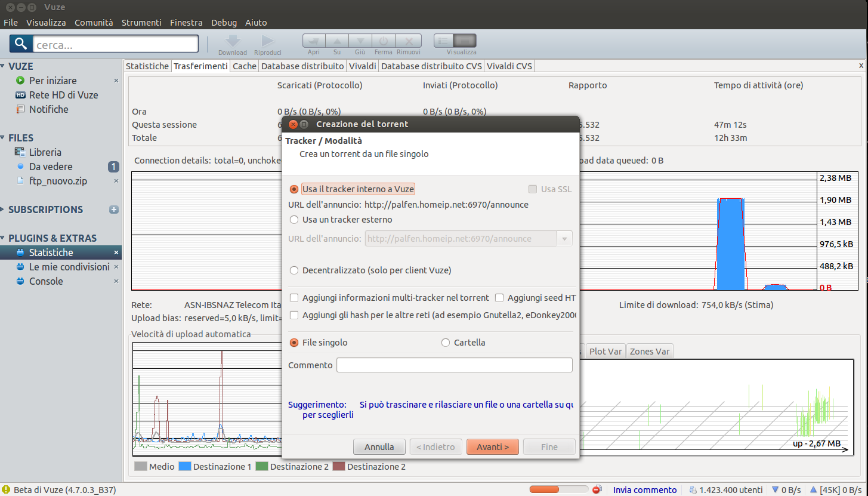Image resolution: width=868 pixels, height=496 pixels.
Task: Open the Strumenti menu
Action: [x=141, y=23]
